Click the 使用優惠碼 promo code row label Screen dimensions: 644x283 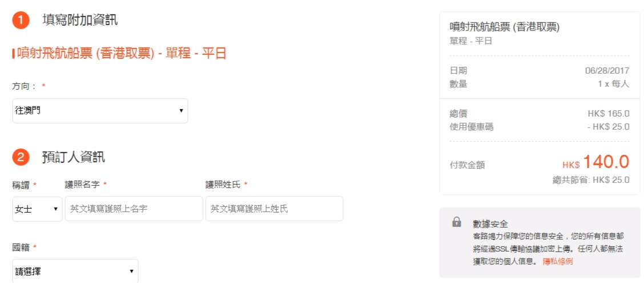click(x=472, y=126)
